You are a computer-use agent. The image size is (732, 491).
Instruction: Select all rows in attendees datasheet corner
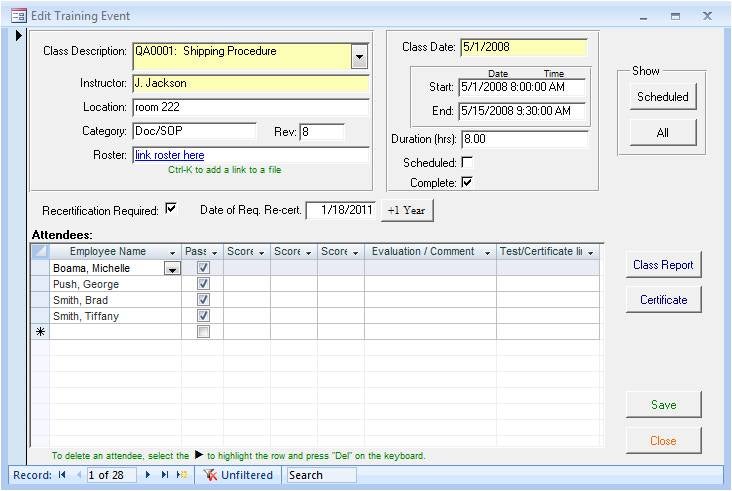[x=40, y=251]
